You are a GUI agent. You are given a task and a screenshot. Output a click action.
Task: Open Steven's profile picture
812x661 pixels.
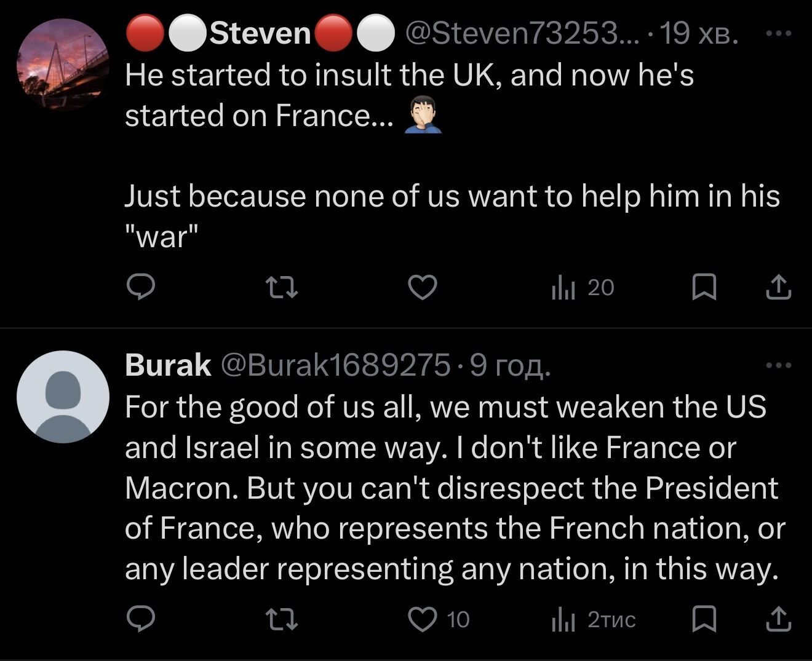point(62,65)
